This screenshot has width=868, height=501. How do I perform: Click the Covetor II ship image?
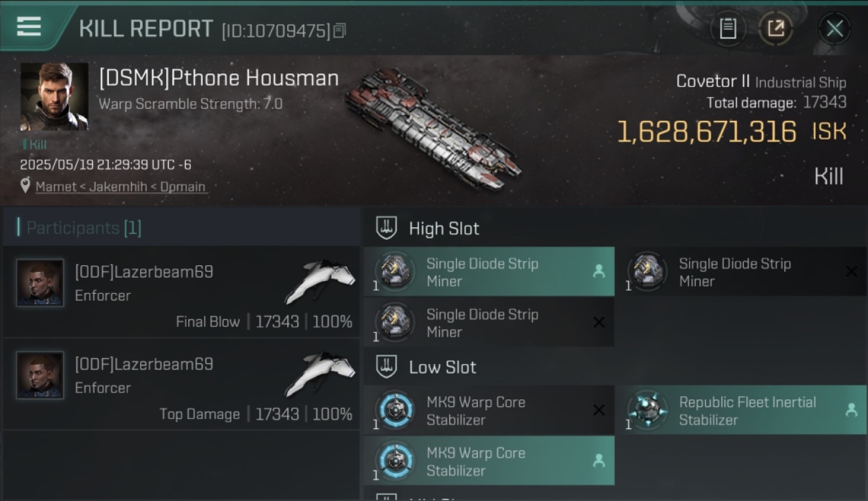point(433,128)
